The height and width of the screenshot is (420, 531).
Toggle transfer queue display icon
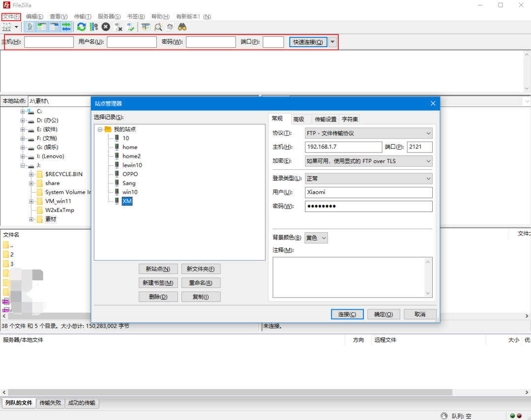point(66,27)
